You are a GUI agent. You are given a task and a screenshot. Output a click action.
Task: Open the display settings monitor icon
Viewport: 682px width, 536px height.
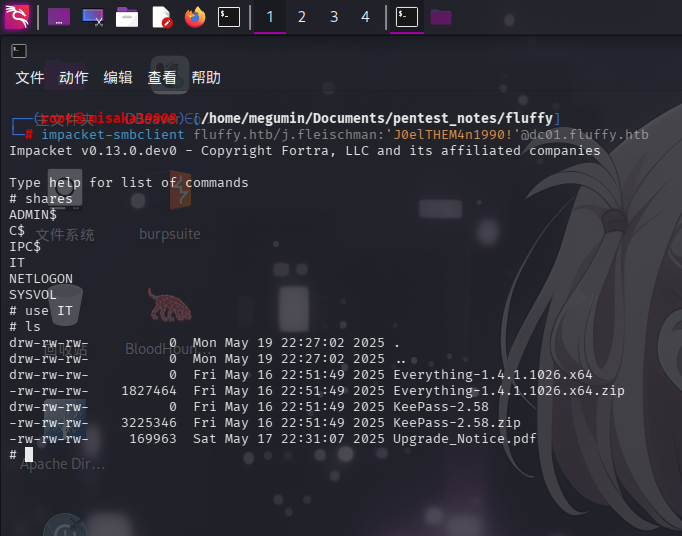[93, 17]
